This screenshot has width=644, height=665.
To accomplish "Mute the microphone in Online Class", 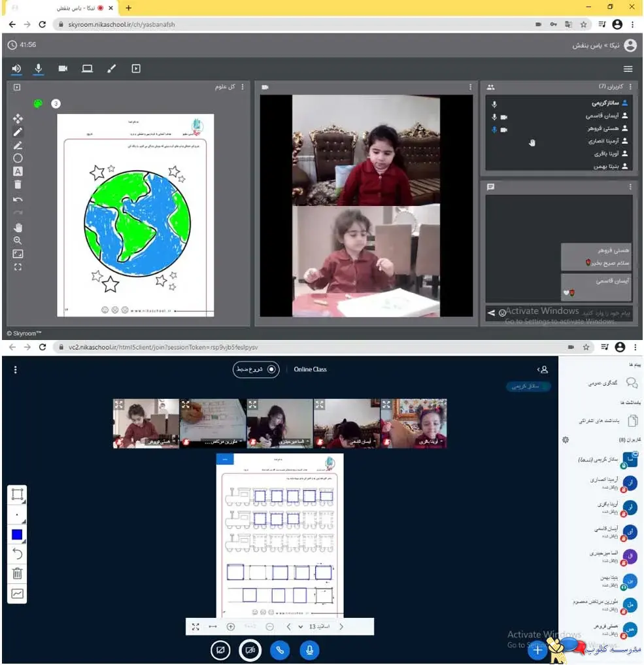I will pos(309,650).
